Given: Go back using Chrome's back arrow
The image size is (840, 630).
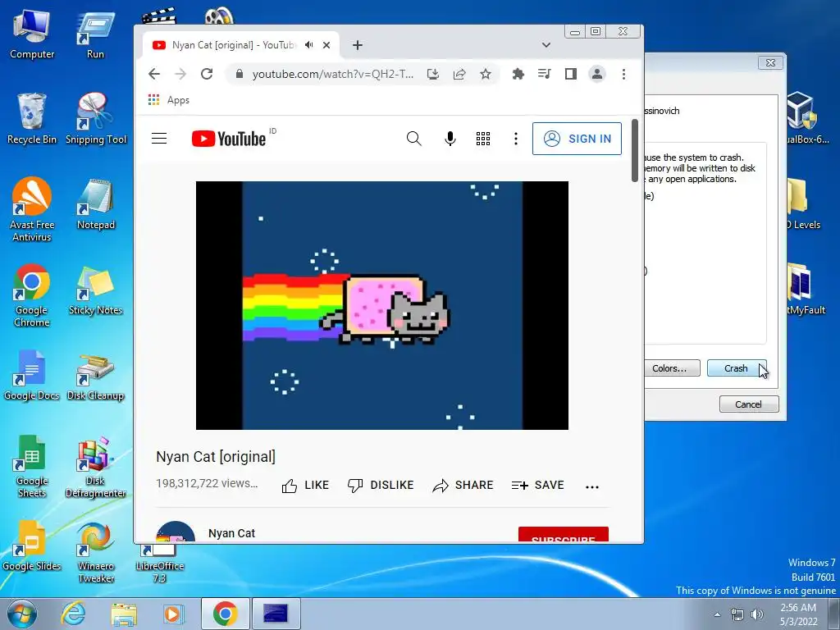Looking at the screenshot, I should pyautogui.click(x=154, y=74).
